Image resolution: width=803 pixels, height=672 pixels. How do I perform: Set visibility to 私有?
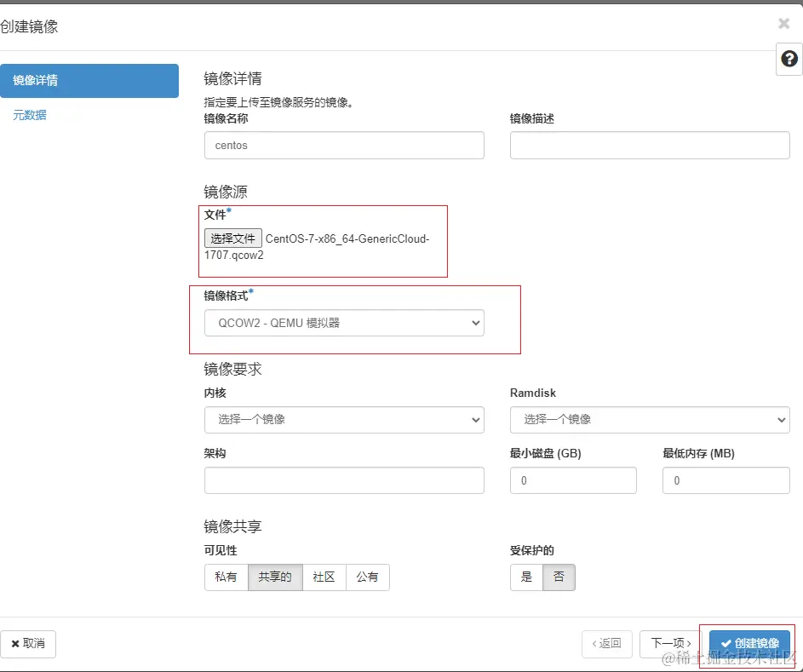click(x=226, y=577)
